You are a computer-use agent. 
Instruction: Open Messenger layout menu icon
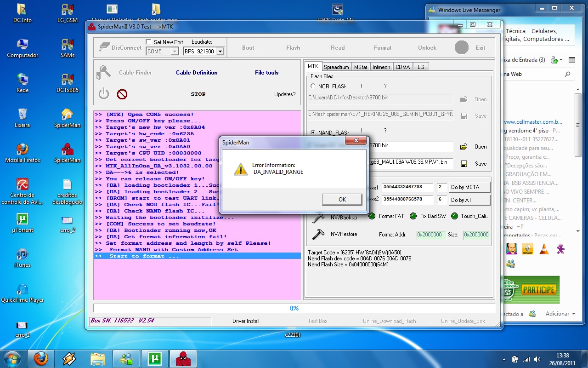[x=571, y=60]
